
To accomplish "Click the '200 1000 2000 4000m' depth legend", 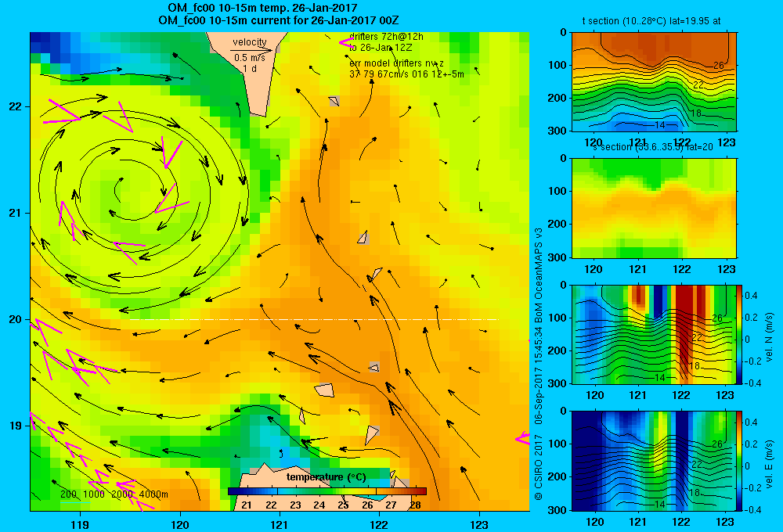I will tap(114, 494).
